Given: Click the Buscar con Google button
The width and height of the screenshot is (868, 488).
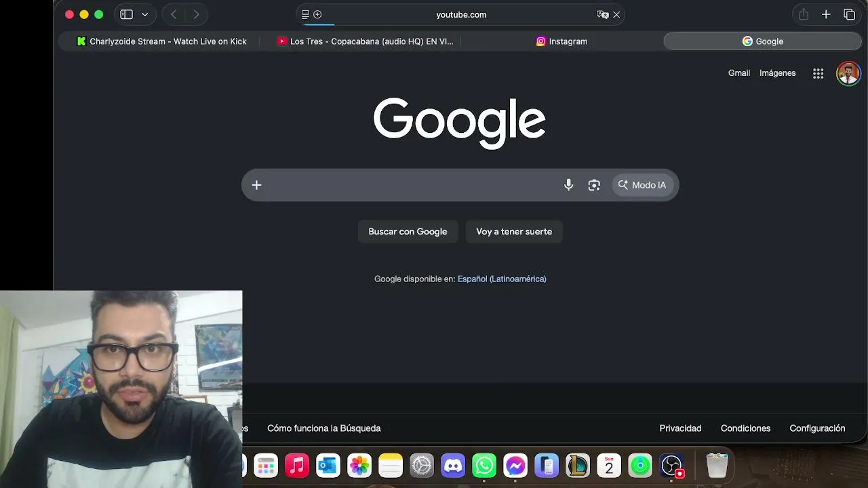Looking at the screenshot, I should [x=408, y=232].
